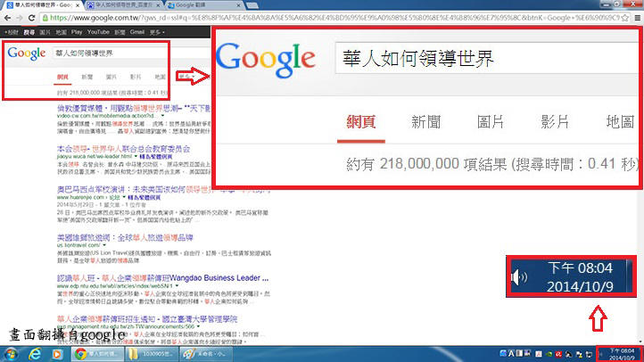The height and width of the screenshot is (362, 644).
Task: Open the 1030905 folder taskbar button
Action: [x=151, y=354]
